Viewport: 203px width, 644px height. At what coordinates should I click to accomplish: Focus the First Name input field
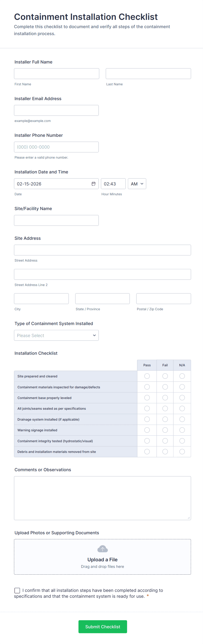[x=57, y=74]
